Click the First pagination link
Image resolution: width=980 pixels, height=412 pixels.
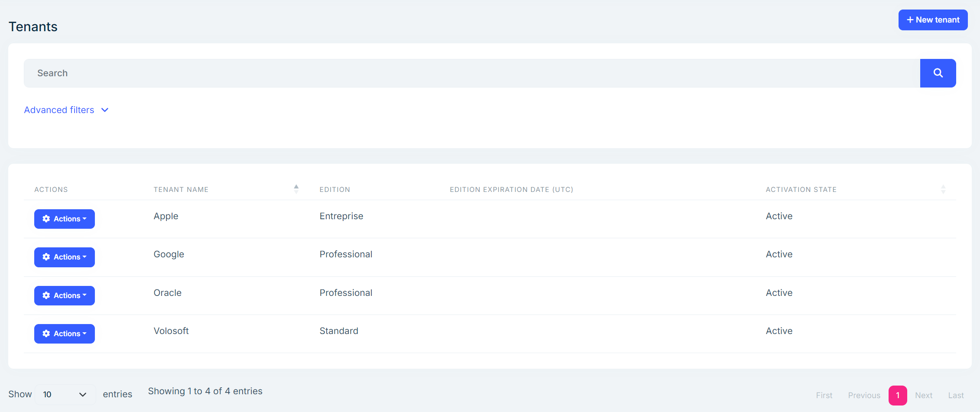coord(824,395)
